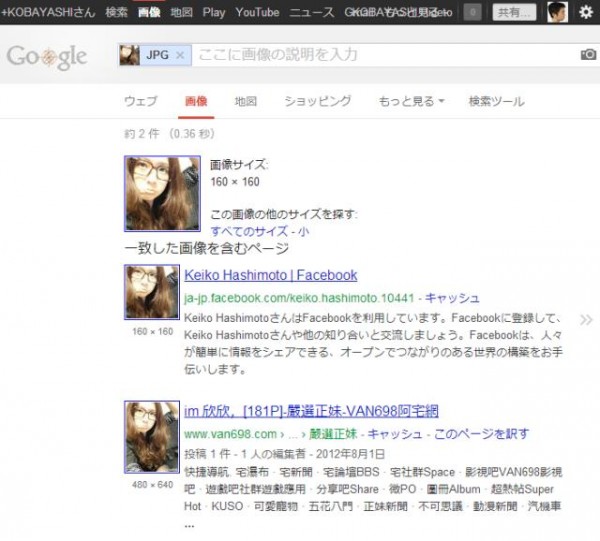
Task: Click the camera search-by-image icon
Action: point(588,54)
